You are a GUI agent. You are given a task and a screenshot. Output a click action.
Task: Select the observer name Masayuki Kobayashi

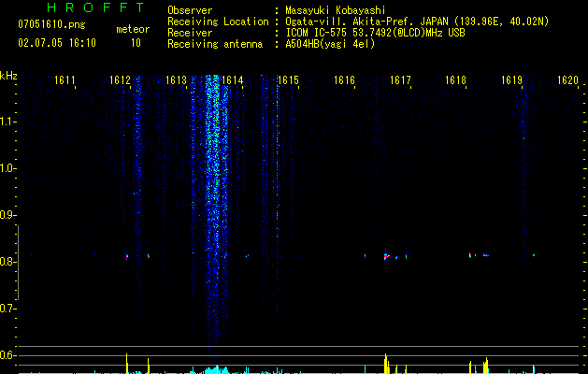(336, 10)
